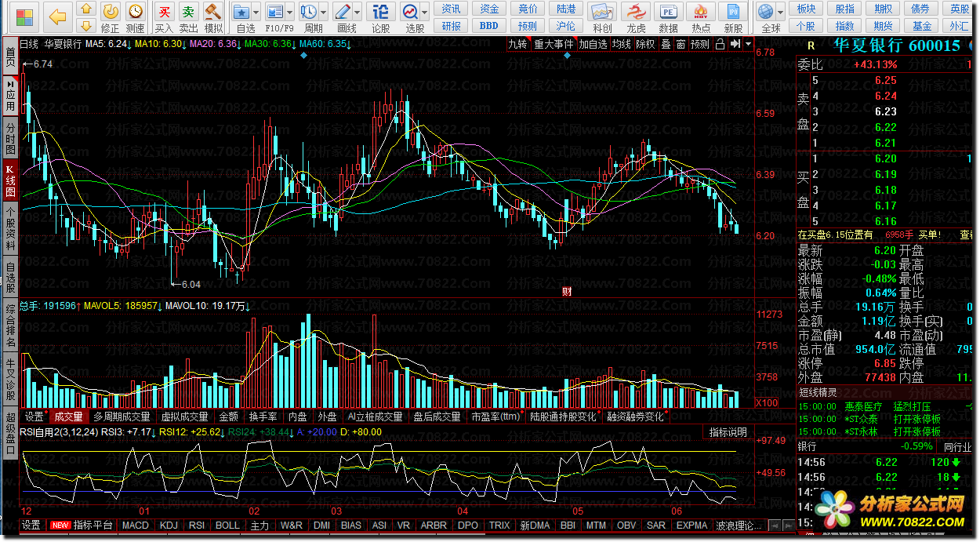Screen dimensions: 980x542
Task: Expand the 全球 globe dropdown arrow
Action: tap(781, 12)
